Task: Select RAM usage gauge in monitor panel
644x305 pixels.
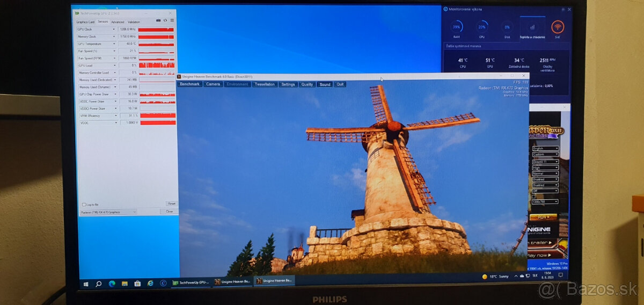Action: coord(457,27)
